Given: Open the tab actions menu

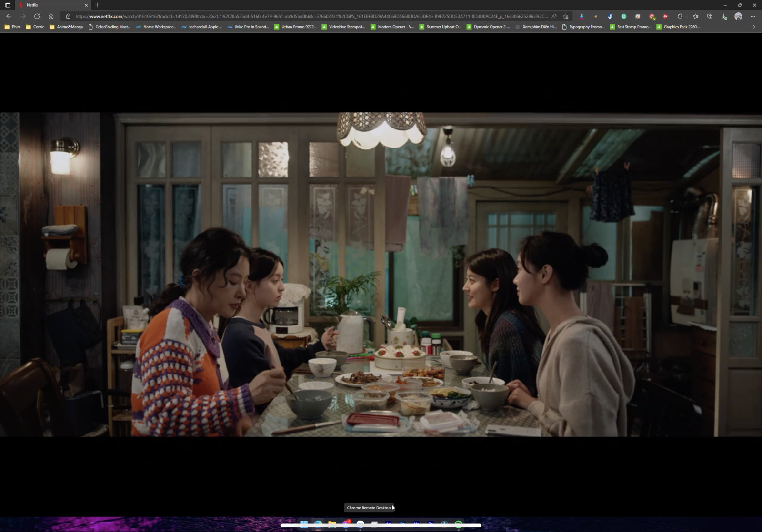Looking at the screenshot, I should click(x=7, y=5).
